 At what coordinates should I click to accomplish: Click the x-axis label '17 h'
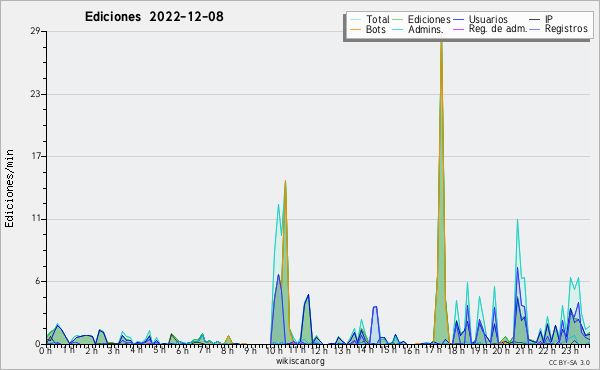click(x=433, y=351)
